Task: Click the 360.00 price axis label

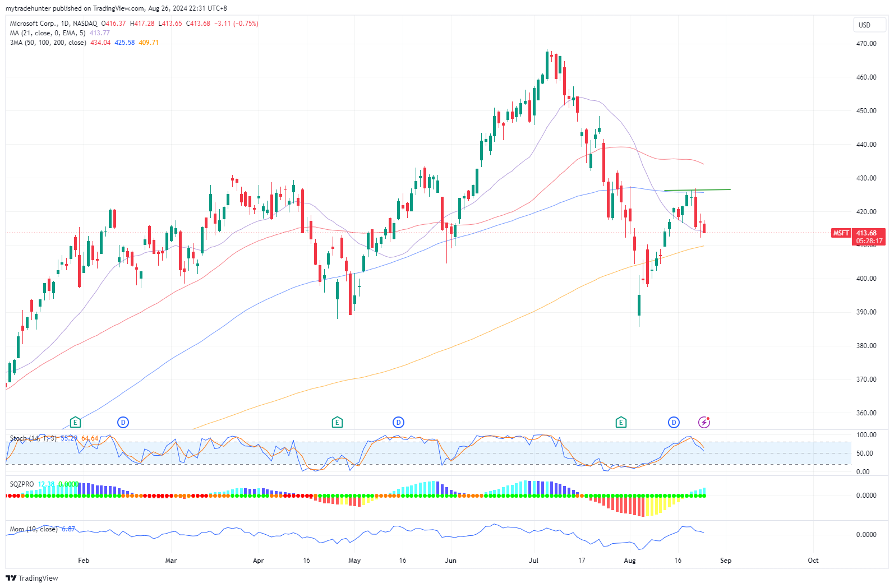Action: coord(866,413)
